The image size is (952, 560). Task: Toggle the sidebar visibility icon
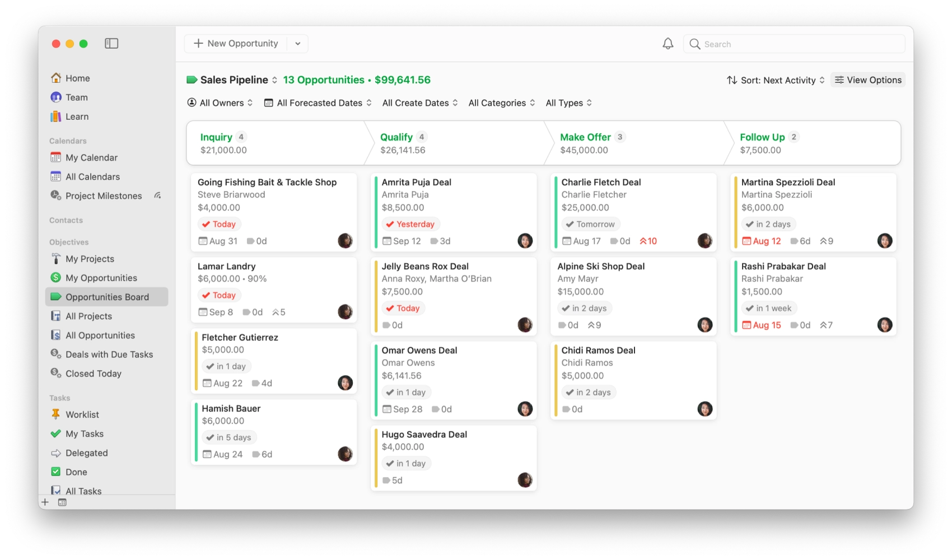click(111, 44)
